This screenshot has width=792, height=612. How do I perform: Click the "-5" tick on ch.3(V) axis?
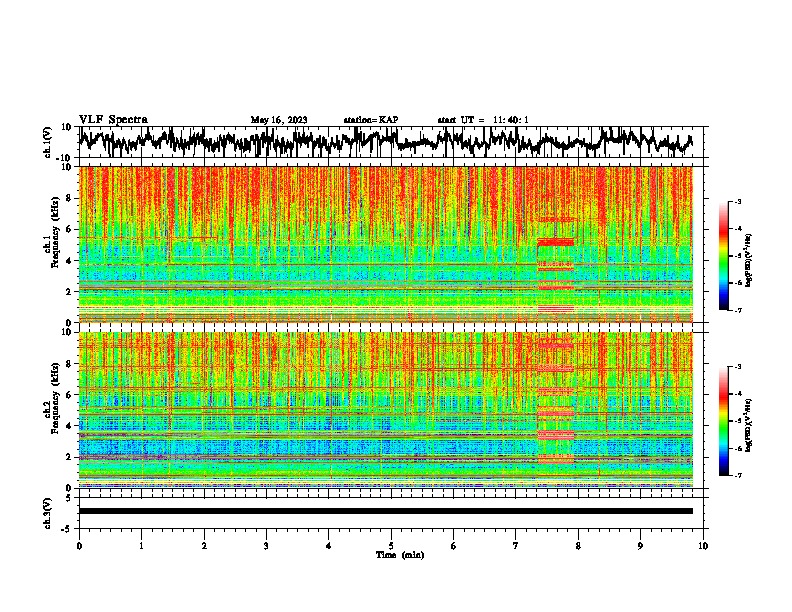[68, 529]
